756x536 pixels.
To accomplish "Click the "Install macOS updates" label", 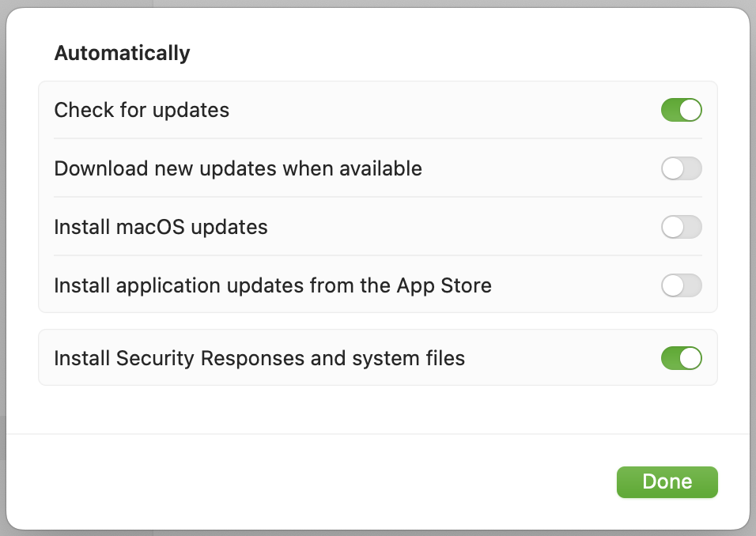I will point(161,227).
